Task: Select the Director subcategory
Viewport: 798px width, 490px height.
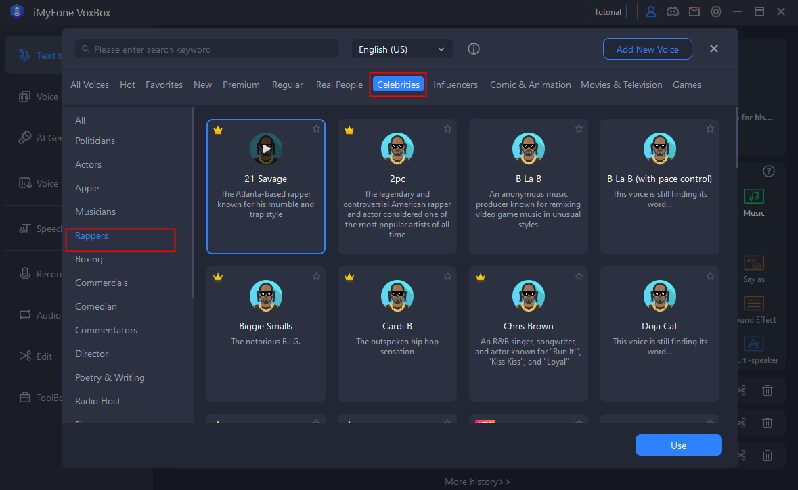Action: [92, 353]
